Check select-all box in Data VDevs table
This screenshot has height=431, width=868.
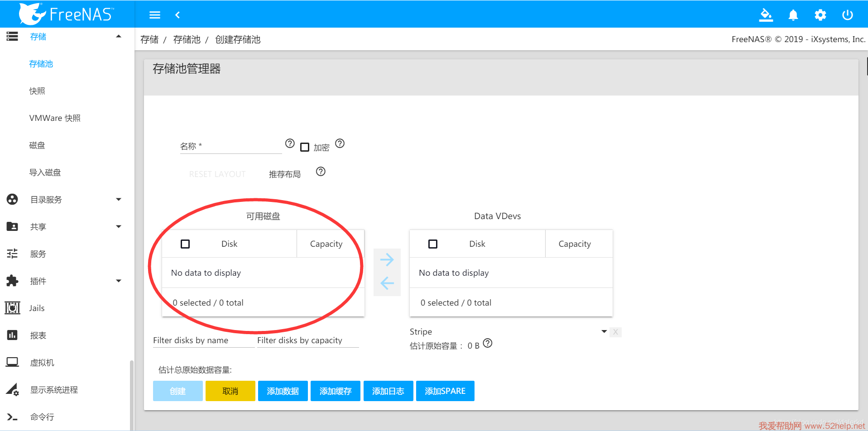pyautogui.click(x=433, y=244)
